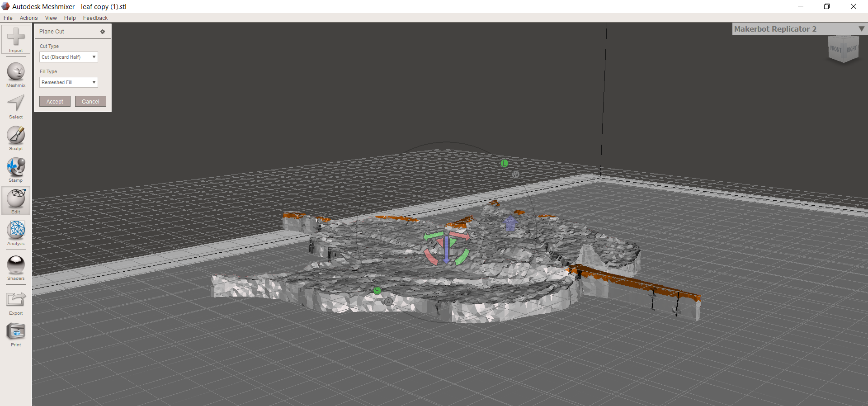Image resolution: width=868 pixels, height=406 pixels.
Task: Click the Plane Cut panel title
Action: tap(52, 32)
